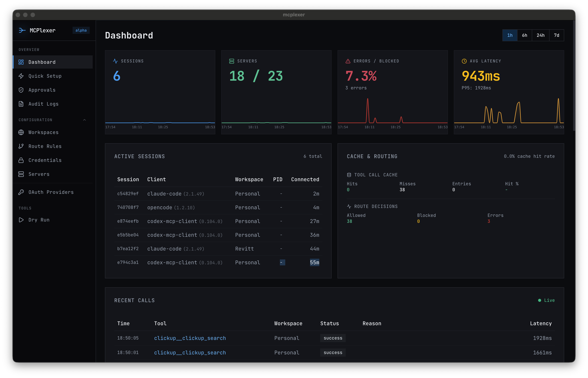Screen dimensions: 588x378
Task: Open the Dashboard menu entry
Action: [x=42, y=62]
